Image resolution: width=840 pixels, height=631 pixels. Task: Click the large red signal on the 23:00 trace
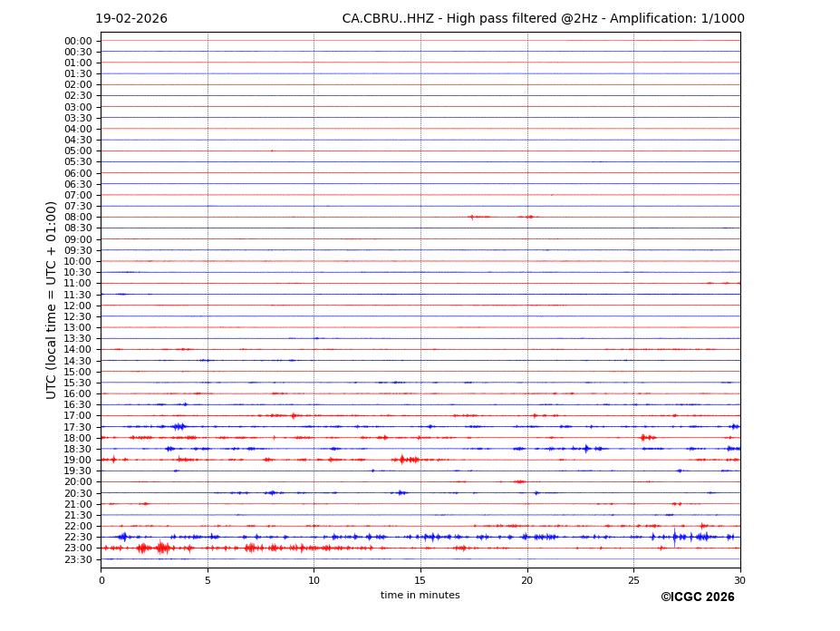[x=161, y=548]
